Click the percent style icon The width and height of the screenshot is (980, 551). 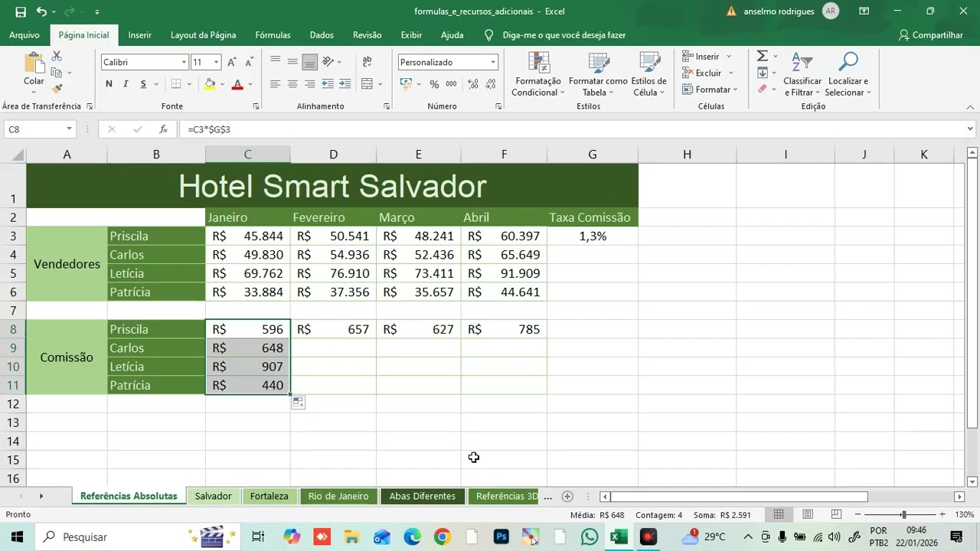click(x=434, y=84)
